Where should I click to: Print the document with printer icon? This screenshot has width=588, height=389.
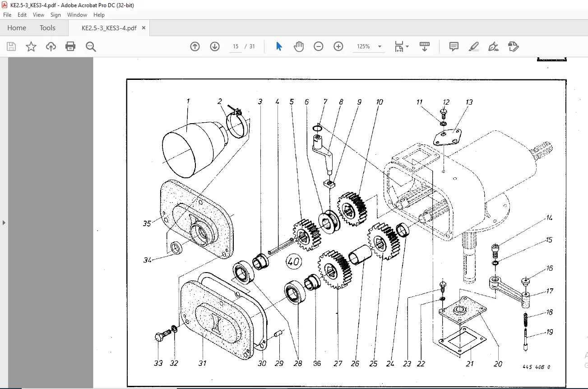click(x=70, y=46)
